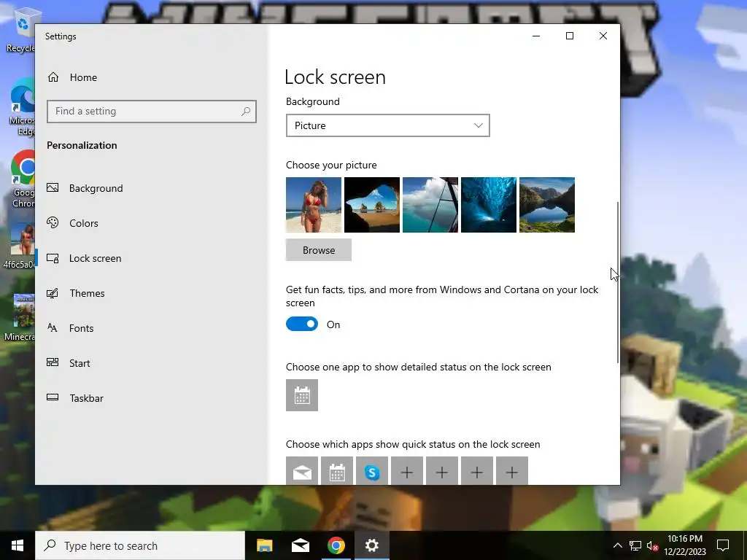Select the 4f6c5a0 image file on desktop
Screen dimensions: 747x560
coord(21,246)
